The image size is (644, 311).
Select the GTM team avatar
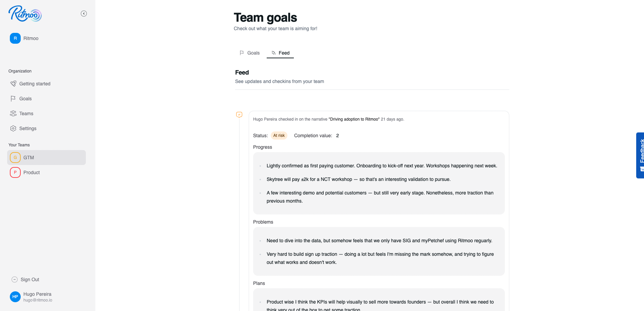click(x=15, y=158)
